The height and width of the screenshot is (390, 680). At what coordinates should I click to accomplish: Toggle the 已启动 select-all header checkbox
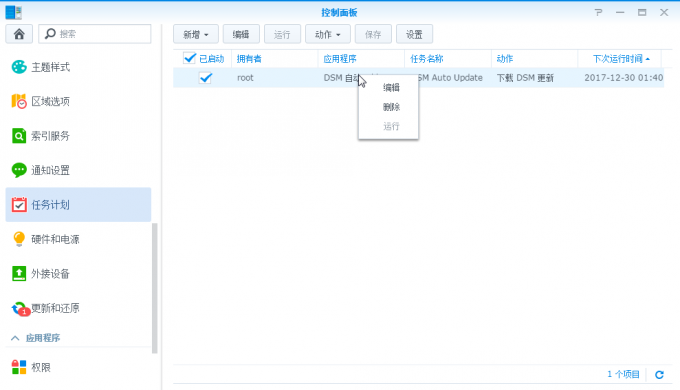click(x=190, y=58)
